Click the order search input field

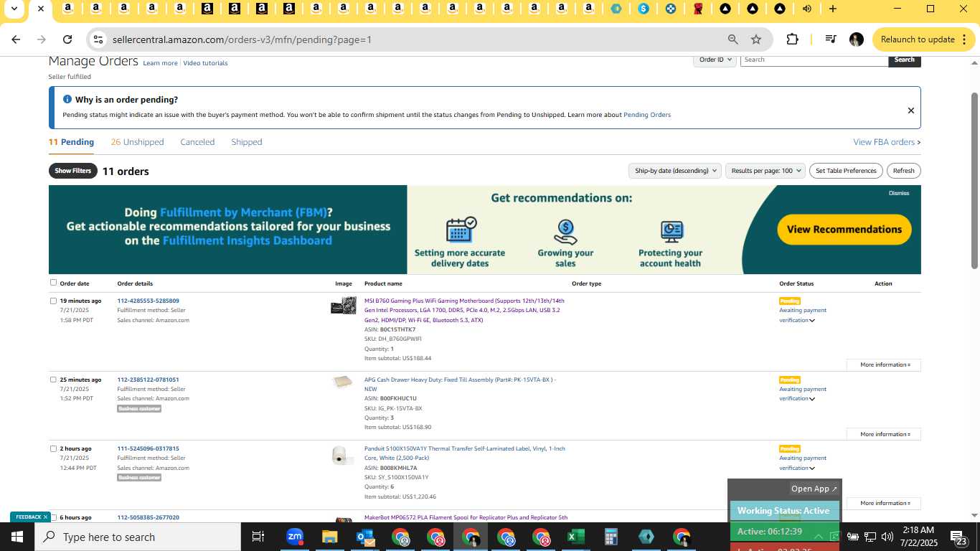click(x=814, y=60)
